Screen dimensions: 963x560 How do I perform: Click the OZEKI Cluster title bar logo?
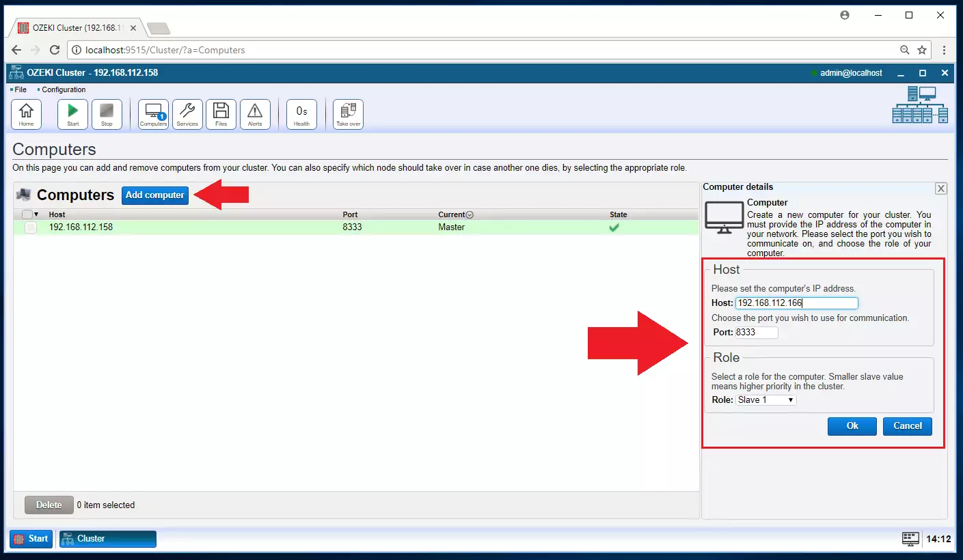tap(16, 72)
